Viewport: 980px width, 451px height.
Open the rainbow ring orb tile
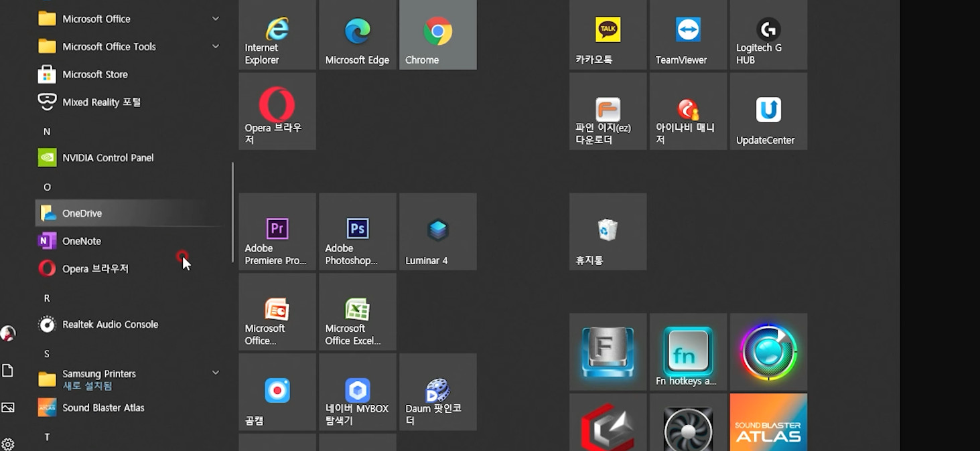(769, 352)
